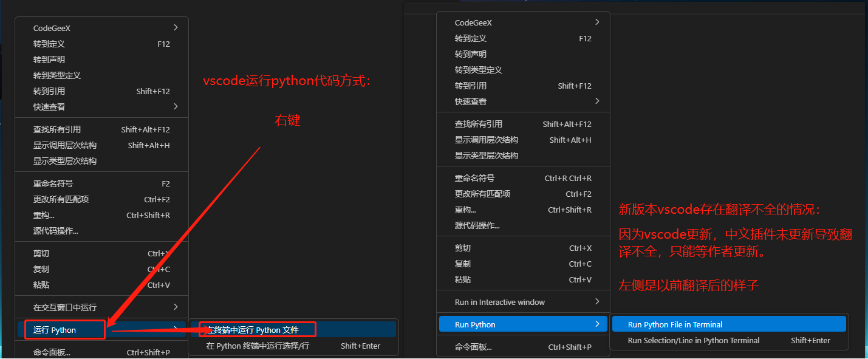This screenshot has width=868, height=359.
Task: Select 转到声明 in menu containing Run Python
Action: [x=523, y=54]
